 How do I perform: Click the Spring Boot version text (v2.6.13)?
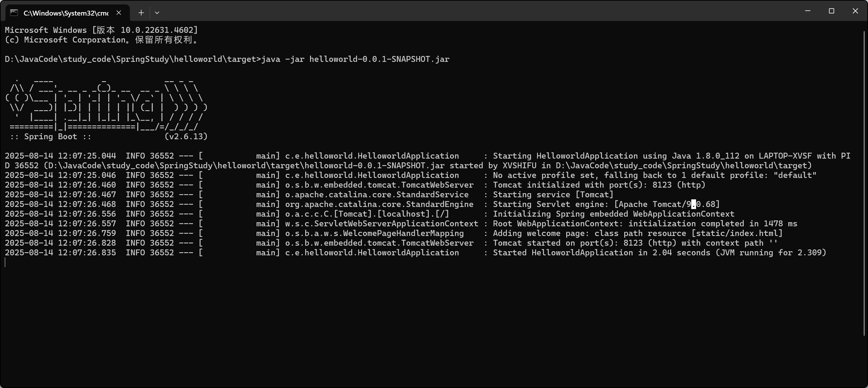pos(186,136)
